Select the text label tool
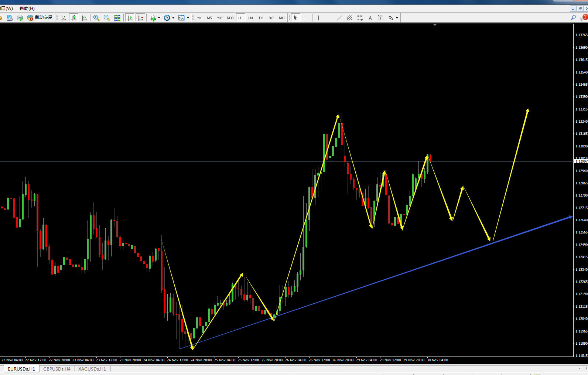Image resolution: width=588 pixels, height=375 pixels. 380,18
